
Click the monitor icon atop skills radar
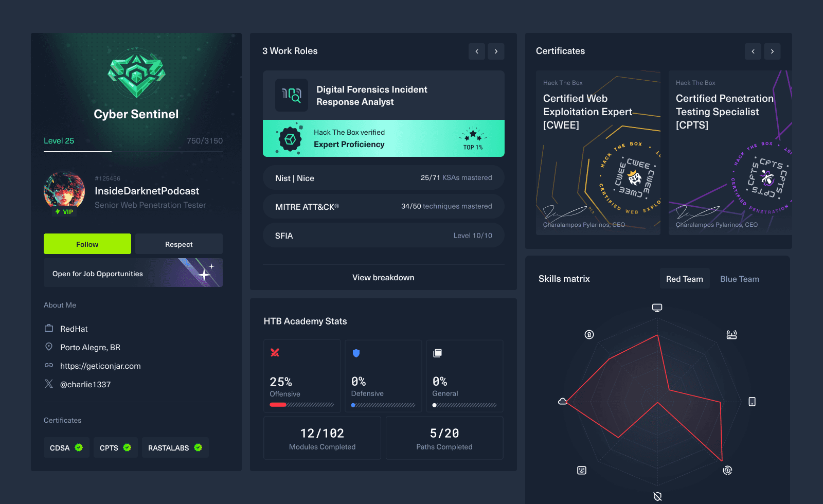pos(657,308)
